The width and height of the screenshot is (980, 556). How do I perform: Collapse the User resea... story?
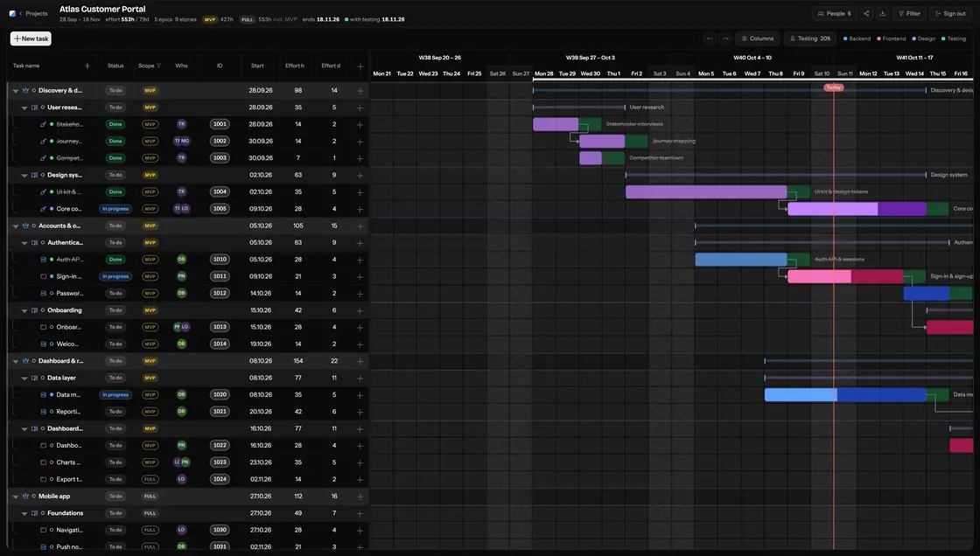[x=24, y=108]
